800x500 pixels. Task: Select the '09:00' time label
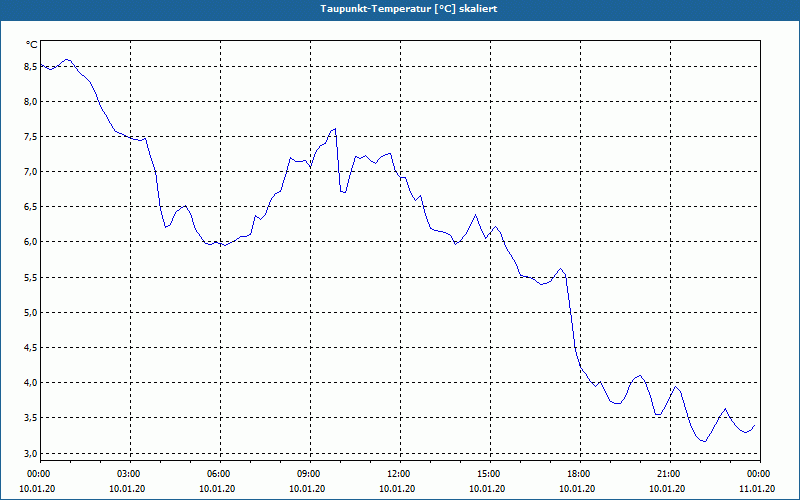(x=307, y=474)
